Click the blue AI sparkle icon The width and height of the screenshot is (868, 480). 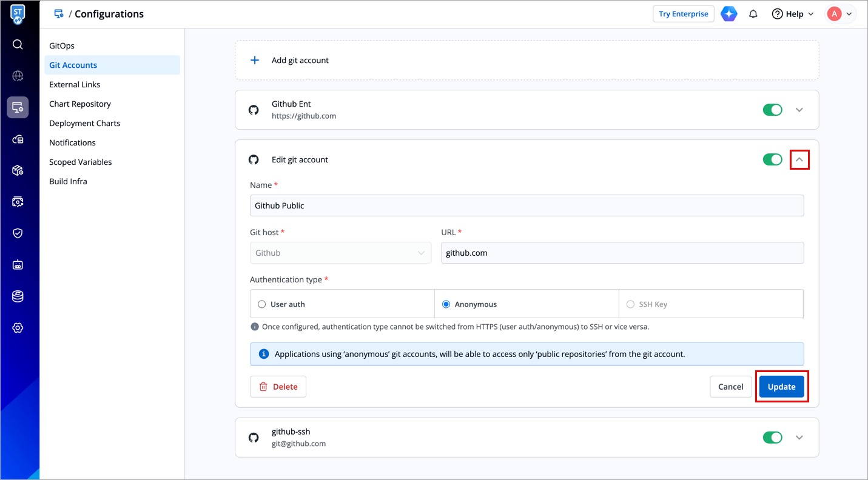point(728,14)
